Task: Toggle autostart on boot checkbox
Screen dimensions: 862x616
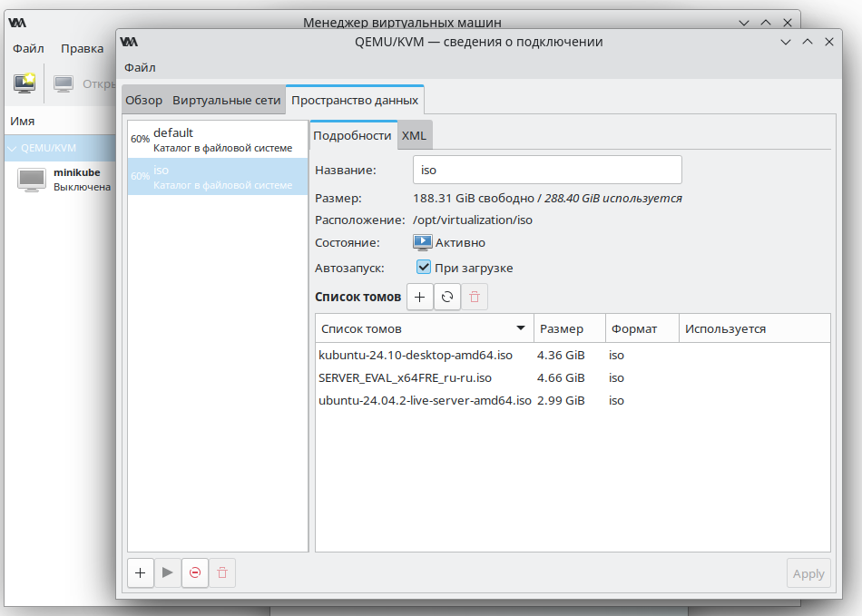Action: click(424, 268)
